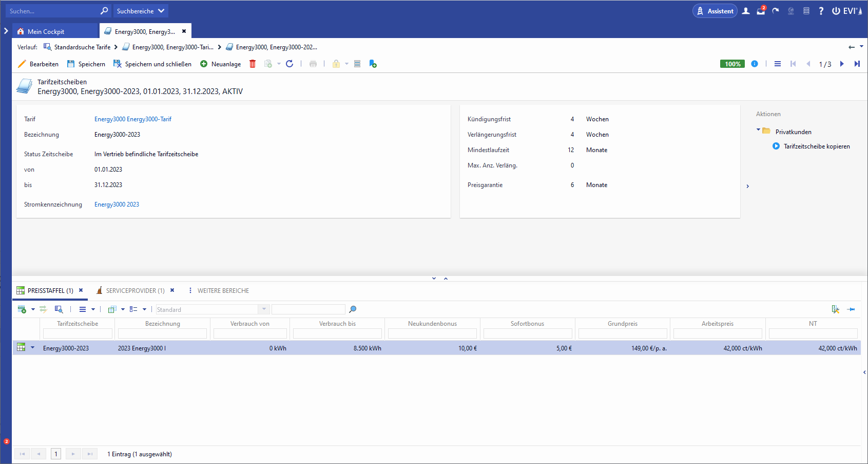The height and width of the screenshot is (464, 868).
Task: Click the magnifier next to filter field
Action: click(x=353, y=309)
